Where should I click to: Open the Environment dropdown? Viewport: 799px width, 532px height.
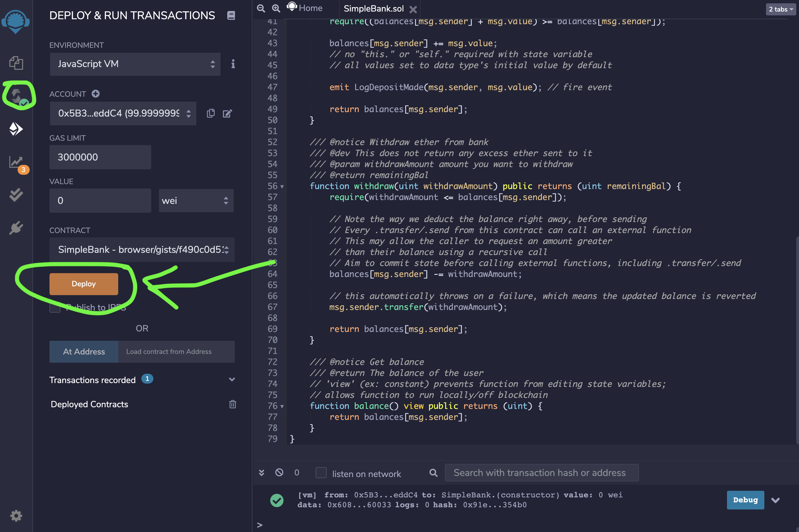(134, 64)
